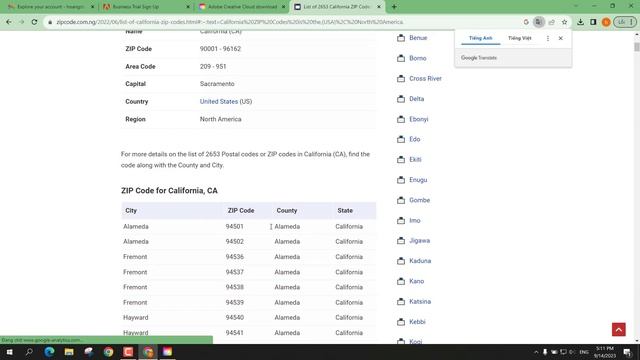Click the Sacramento capital value

tap(217, 84)
